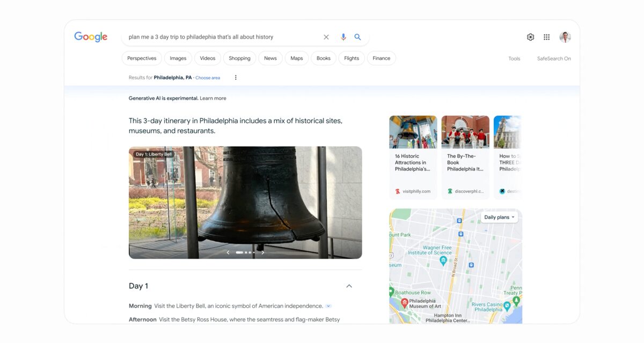Open the Daily plans dropdown on map
Screen dimensions: 644x343
[x=500, y=217]
